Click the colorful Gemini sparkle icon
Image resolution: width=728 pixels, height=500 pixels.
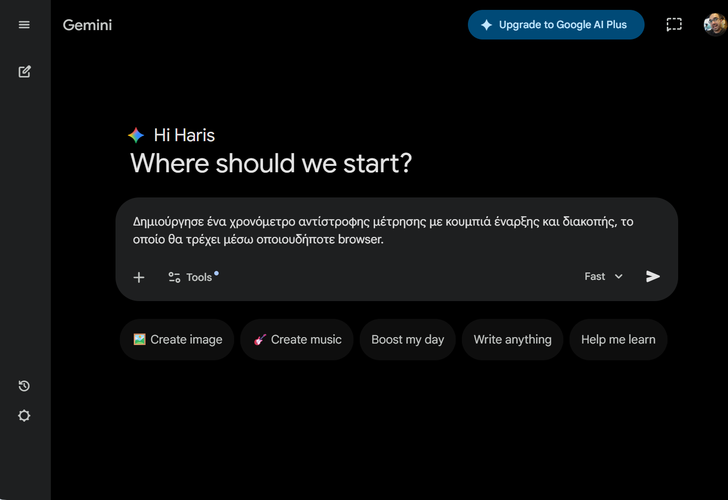click(x=136, y=135)
